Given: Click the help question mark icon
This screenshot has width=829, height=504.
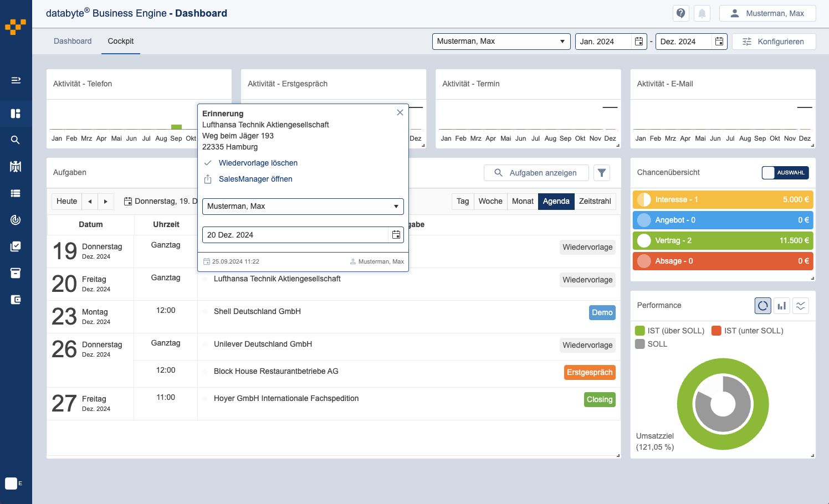Looking at the screenshot, I should (x=680, y=13).
